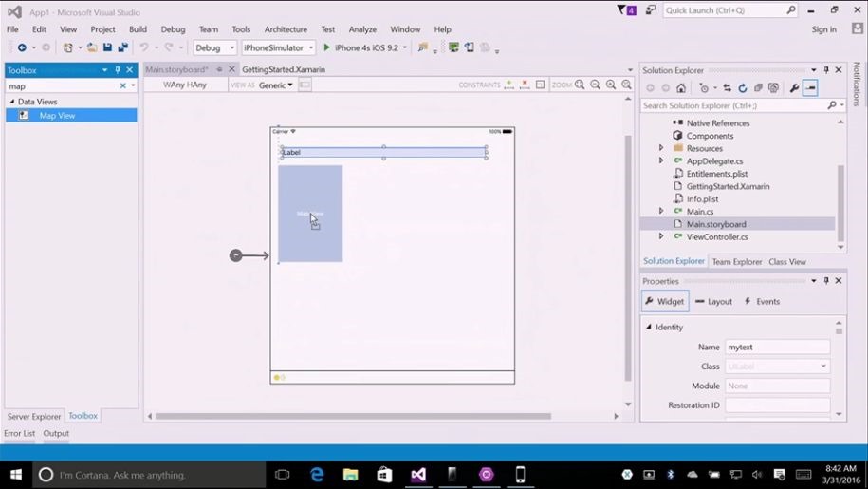
Task: Open the iPhoneSimulator platform dropdown
Action: click(x=279, y=47)
